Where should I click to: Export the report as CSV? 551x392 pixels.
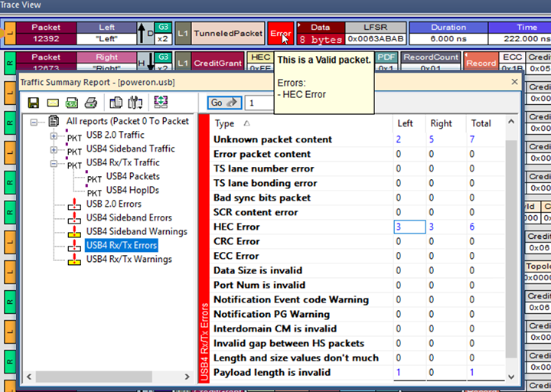tap(72, 103)
